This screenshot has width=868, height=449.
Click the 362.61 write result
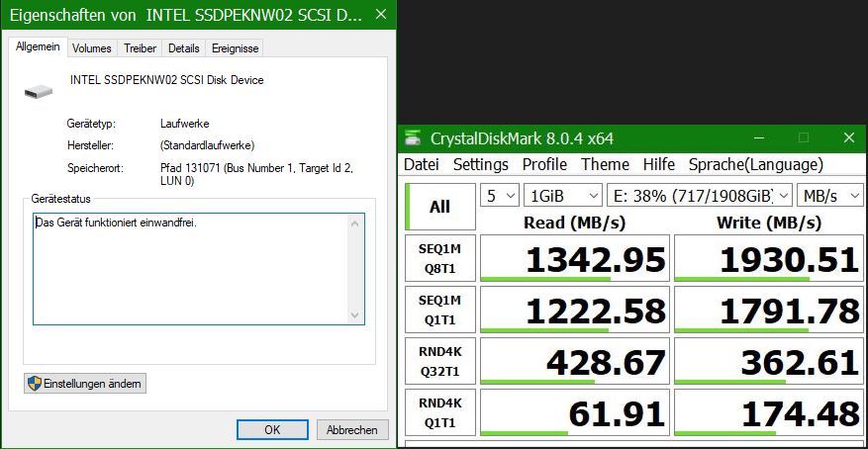click(x=769, y=361)
